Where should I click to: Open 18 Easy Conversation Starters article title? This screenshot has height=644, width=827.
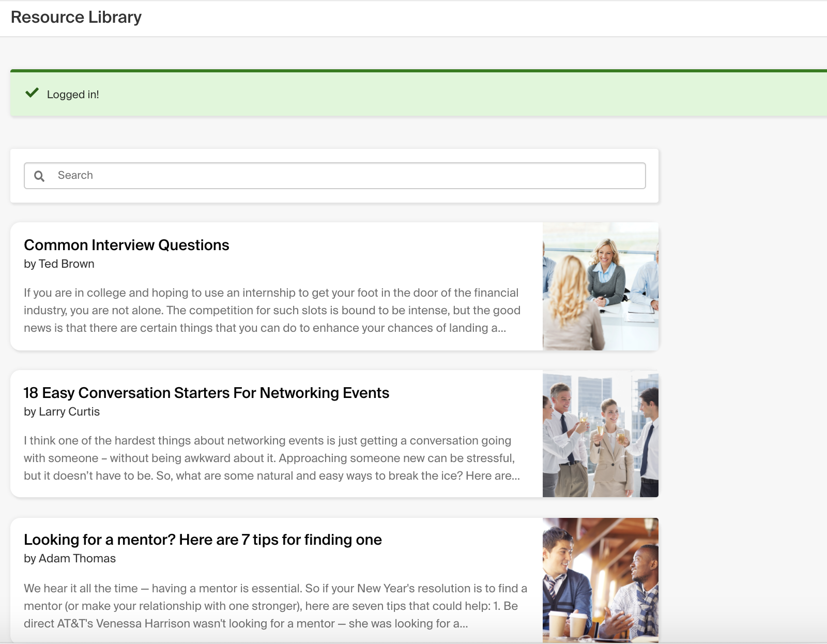point(206,393)
